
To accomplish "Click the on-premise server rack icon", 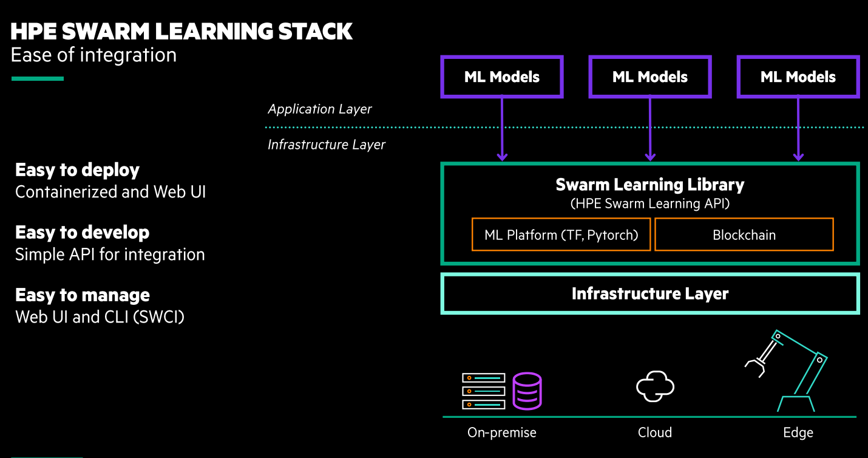I will coord(484,391).
